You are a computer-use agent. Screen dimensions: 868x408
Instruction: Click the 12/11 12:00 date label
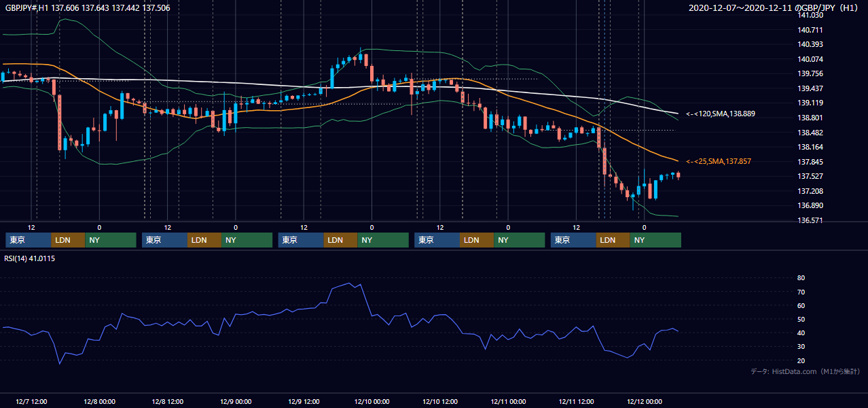click(576, 401)
